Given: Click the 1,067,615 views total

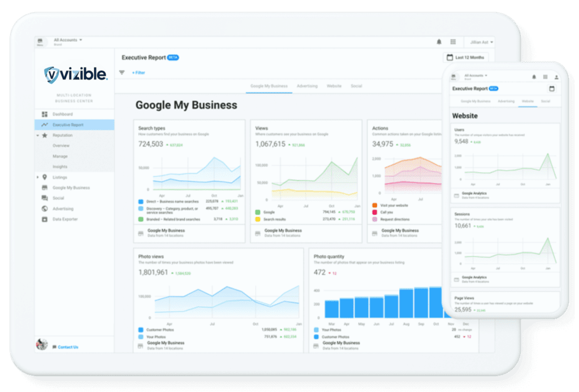Looking at the screenshot, I should click(x=270, y=144).
